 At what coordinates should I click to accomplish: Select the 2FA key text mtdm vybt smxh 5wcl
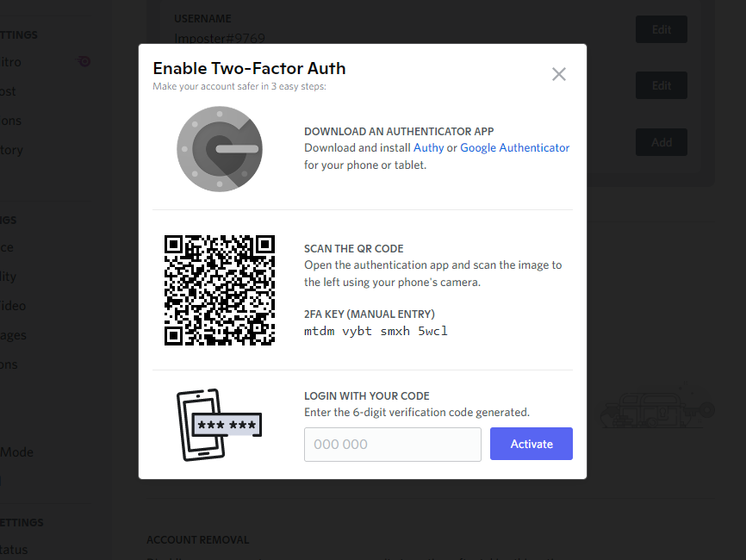click(376, 331)
